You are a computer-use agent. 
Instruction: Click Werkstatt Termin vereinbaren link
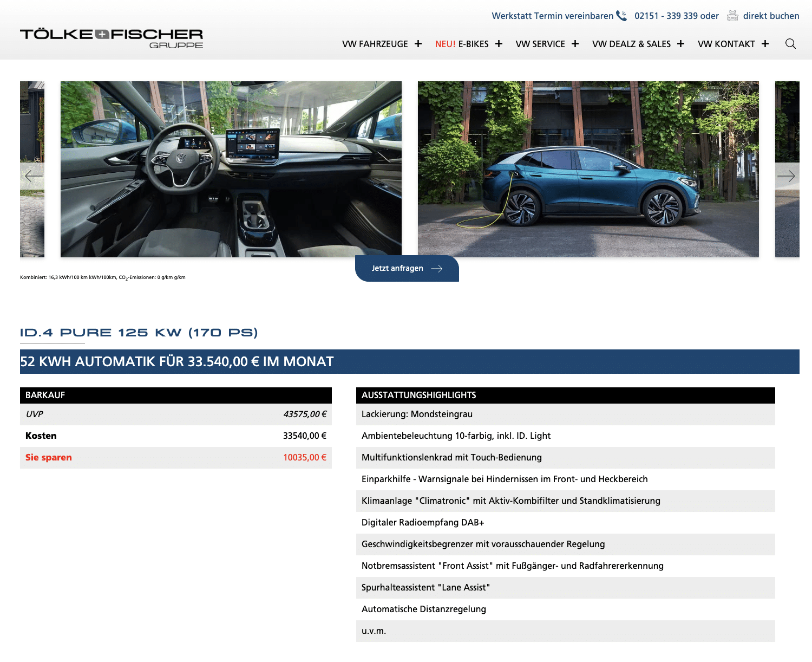click(x=553, y=16)
